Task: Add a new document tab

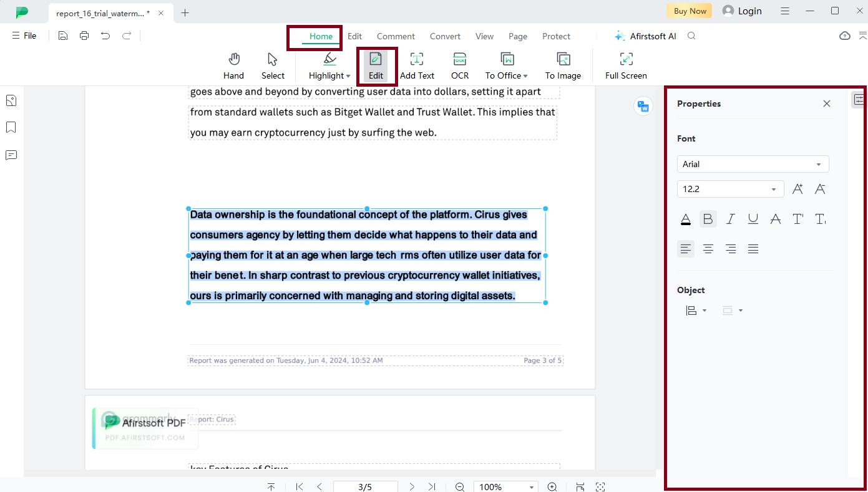Action: 185,12
